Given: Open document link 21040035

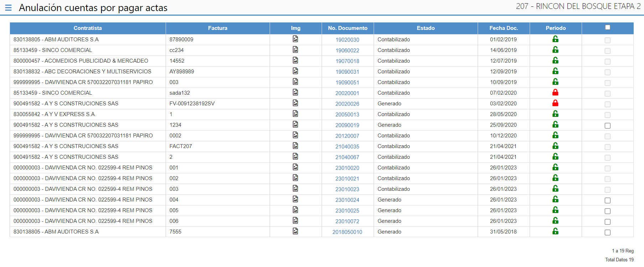Looking at the screenshot, I should point(347,147).
